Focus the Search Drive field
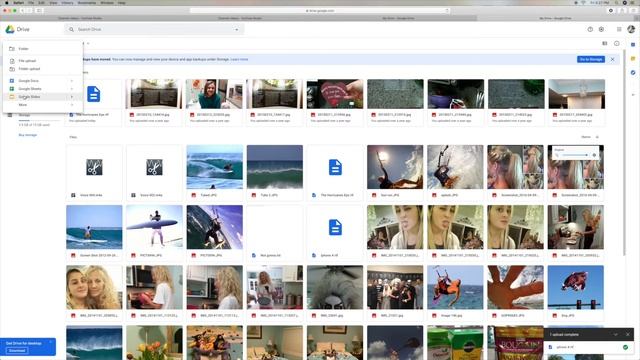Image resolution: width=640 pixels, height=360 pixels. (x=154, y=29)
